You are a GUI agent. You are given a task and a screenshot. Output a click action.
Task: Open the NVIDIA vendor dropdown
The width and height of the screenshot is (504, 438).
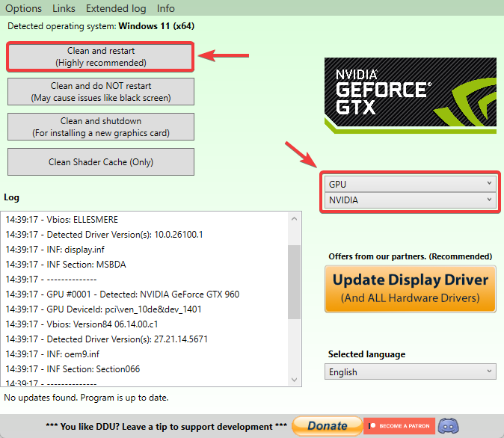(x=411, y=200)
